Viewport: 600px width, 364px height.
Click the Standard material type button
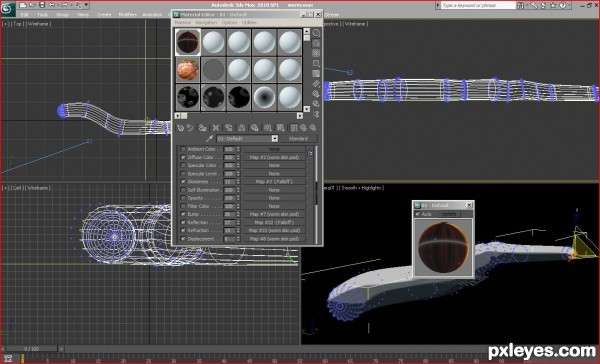click(298, 139)
